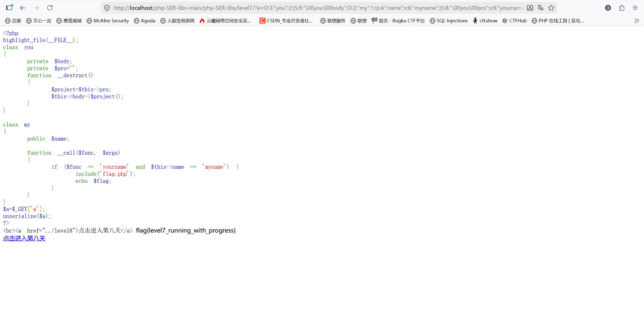644x315 pixels.
Task: Open the hamburger application menu
Action: 635,8
